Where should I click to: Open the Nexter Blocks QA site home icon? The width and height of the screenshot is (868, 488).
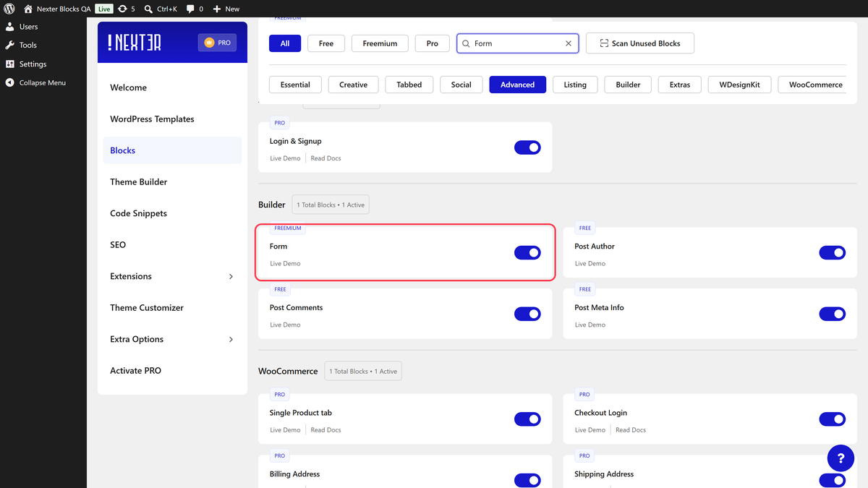click(x=28, y=9)
